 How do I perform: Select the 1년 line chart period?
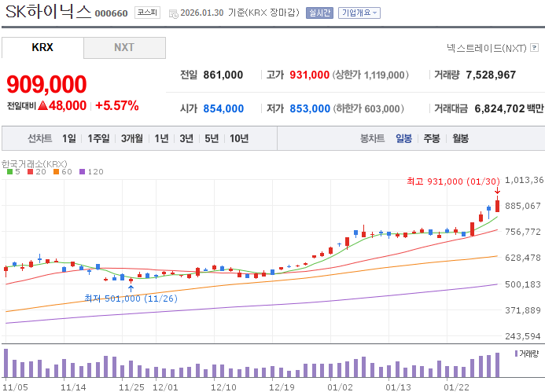click(x=161, y=138)
